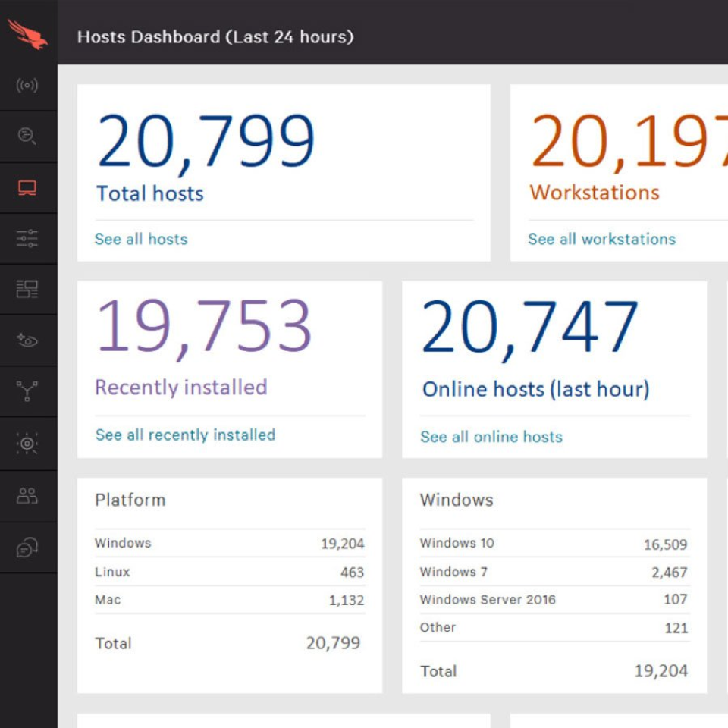Image resolution: width=728 pixels, height=728 pixels.
Task: Select the Discover eye icon in sidebar
Action: pyautogui.click(x=28, y=340)
